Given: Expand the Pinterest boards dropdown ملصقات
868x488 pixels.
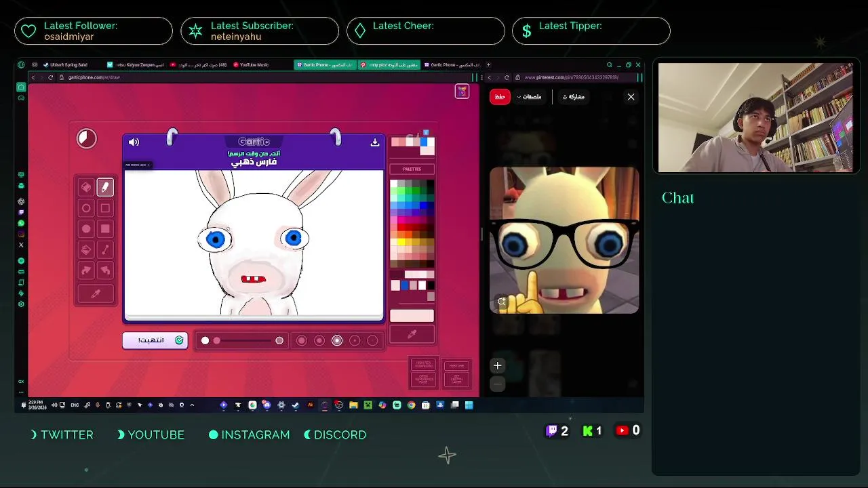Looking at the screenshot, I should [x=529, y=97].
